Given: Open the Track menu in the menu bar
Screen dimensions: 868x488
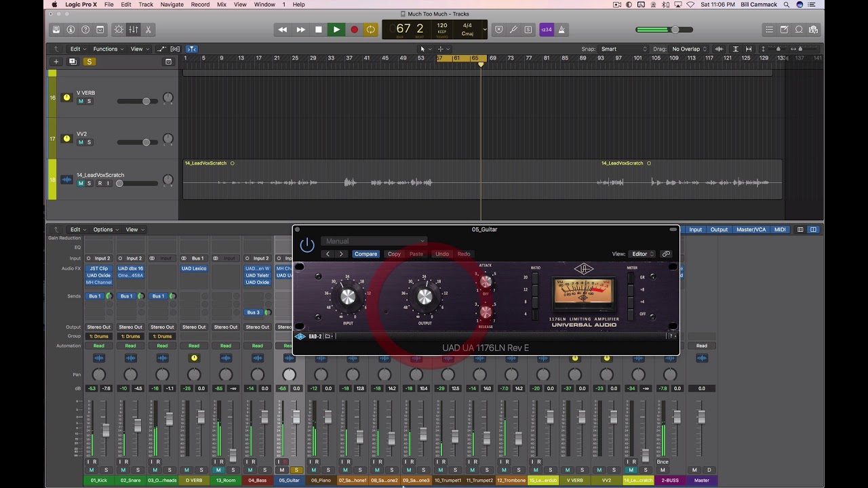Looking at the screenshot, I should (x=146, y=5).
